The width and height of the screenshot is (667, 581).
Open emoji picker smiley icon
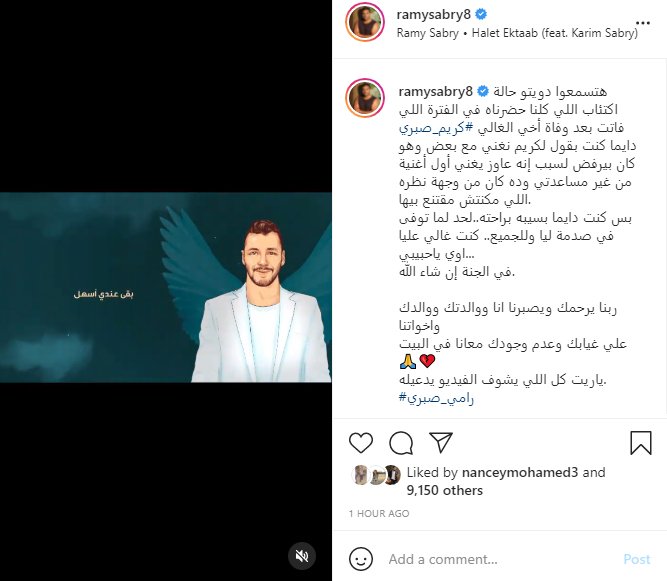(x=361, y=559)
